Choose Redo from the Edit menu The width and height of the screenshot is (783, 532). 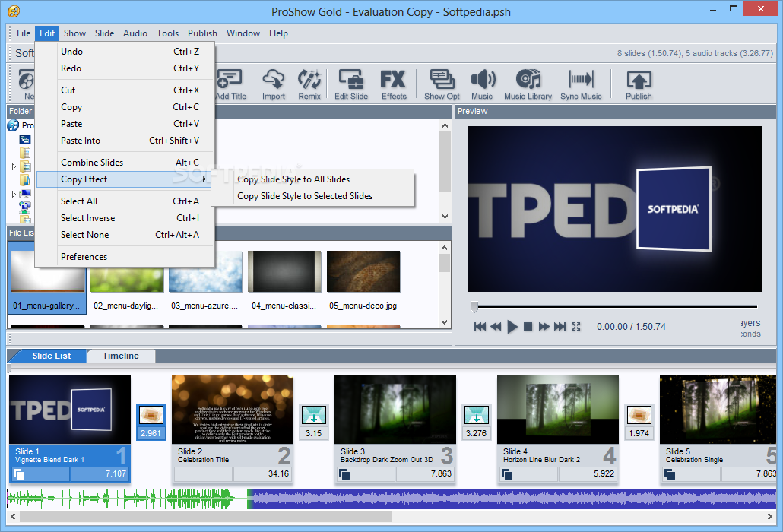tap(125, 68)
